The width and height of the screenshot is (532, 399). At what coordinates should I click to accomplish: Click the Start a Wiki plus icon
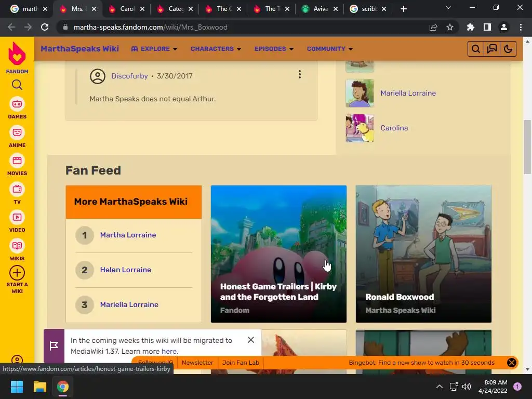point(17,273)
